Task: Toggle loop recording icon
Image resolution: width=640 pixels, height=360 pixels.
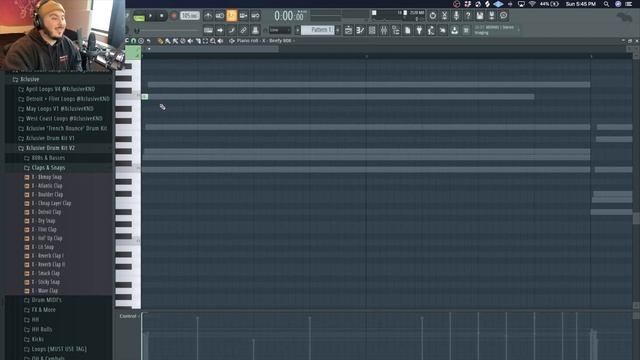Action: (255, 16)
